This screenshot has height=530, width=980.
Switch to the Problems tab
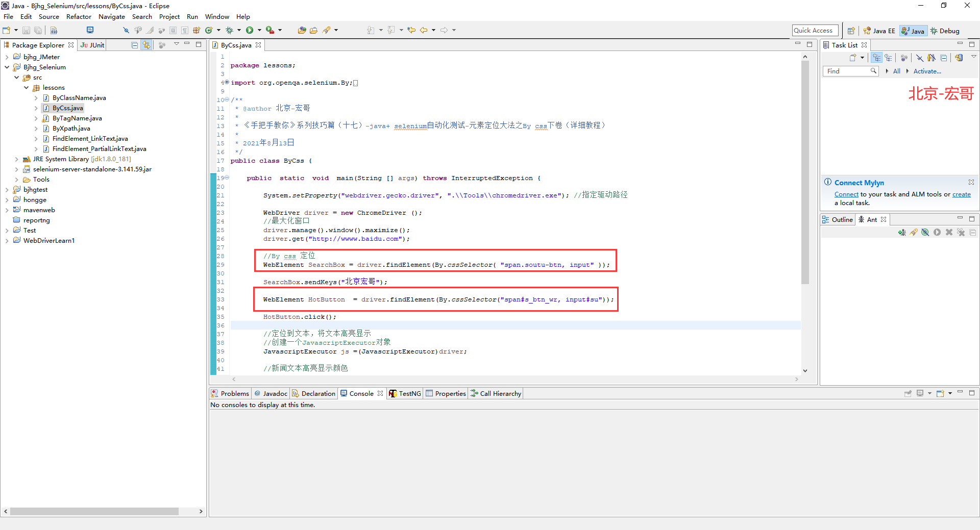point(230,393)
